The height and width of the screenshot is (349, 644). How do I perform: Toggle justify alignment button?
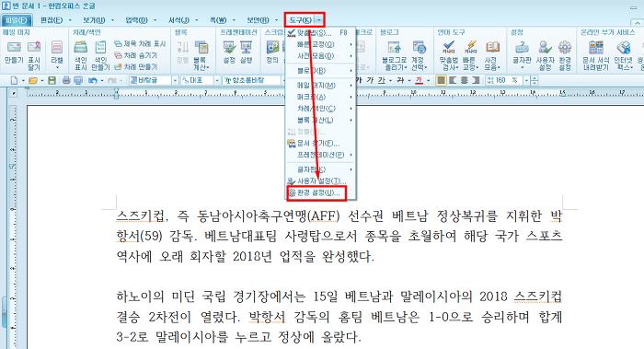click(441, 80)
